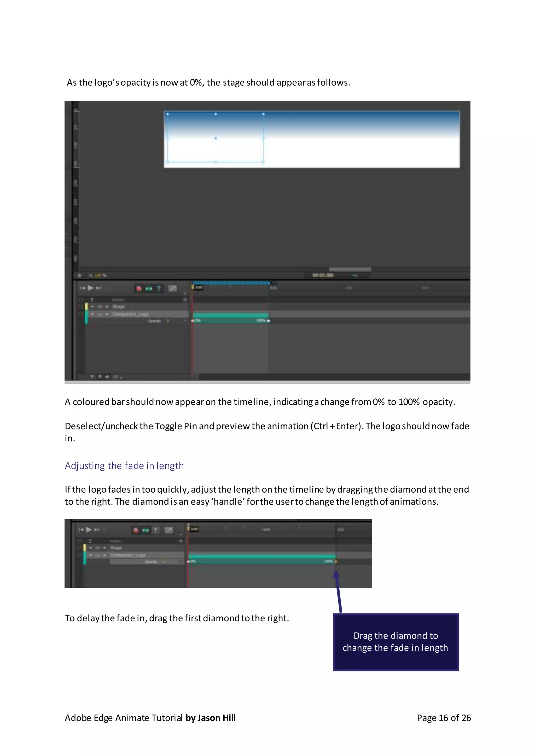Click the magnifier zoom icon under the stage
Image resolution: width=535 pixels, height=756 pixels.
[90, 275]
